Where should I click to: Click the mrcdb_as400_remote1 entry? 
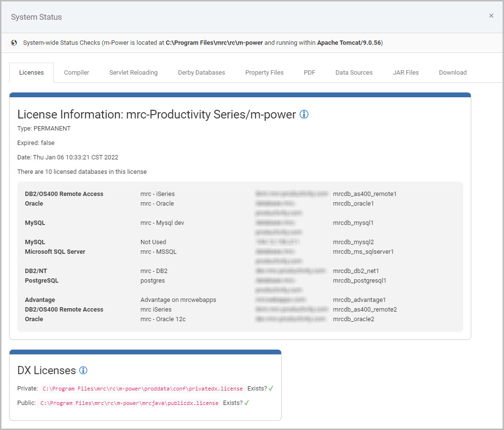pos(364,194)
